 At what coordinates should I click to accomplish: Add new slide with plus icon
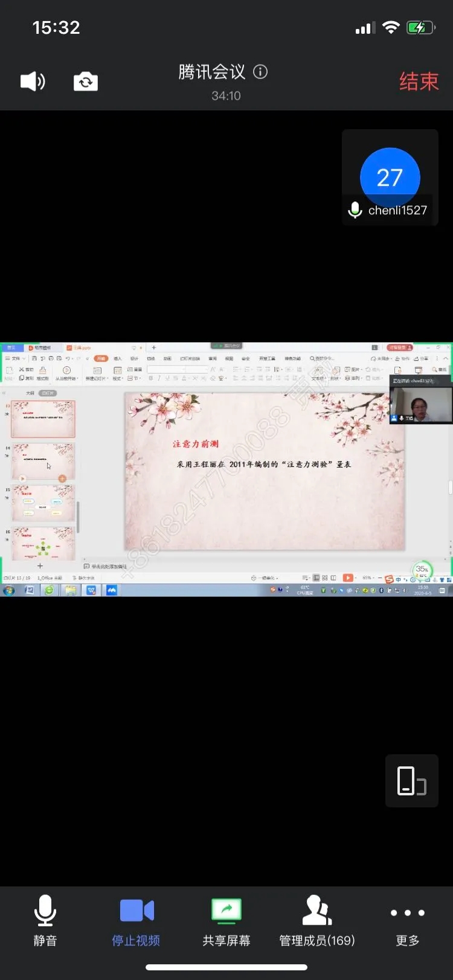click(40, 566)
